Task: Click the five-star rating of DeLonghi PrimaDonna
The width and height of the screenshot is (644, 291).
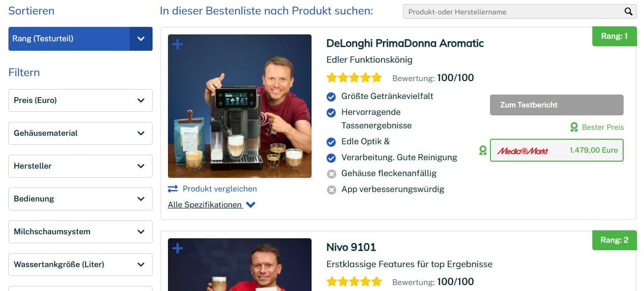Action: (x=354, y=78)
